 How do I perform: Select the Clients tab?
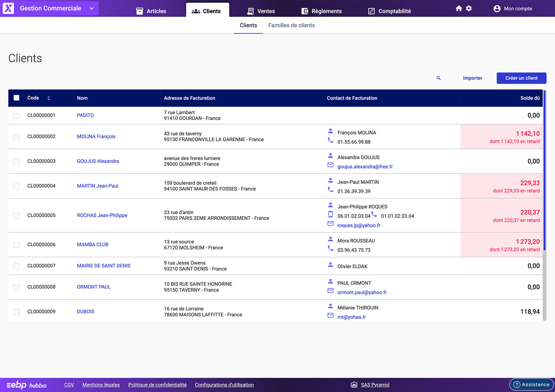click(x=248, y=25)
